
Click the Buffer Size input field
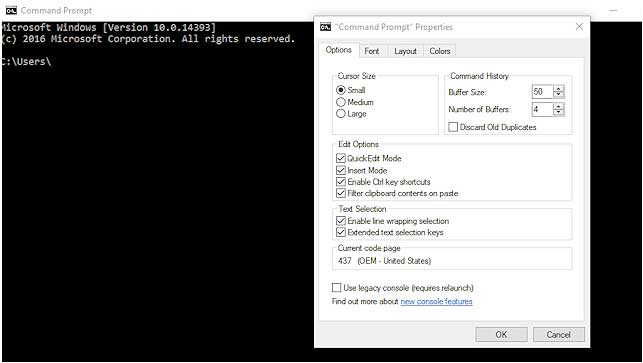[x=542, y=91]
